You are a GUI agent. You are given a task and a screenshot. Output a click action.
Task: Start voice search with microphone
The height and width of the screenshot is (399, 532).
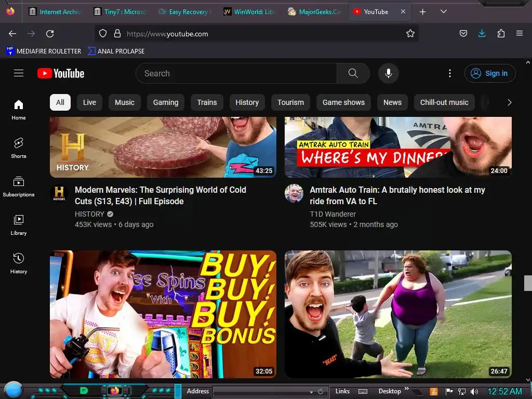(x=389, y=73)
